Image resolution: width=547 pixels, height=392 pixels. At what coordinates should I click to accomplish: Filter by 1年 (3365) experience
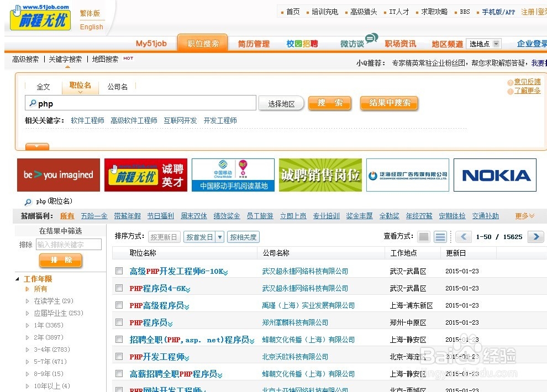click(49, 325)
